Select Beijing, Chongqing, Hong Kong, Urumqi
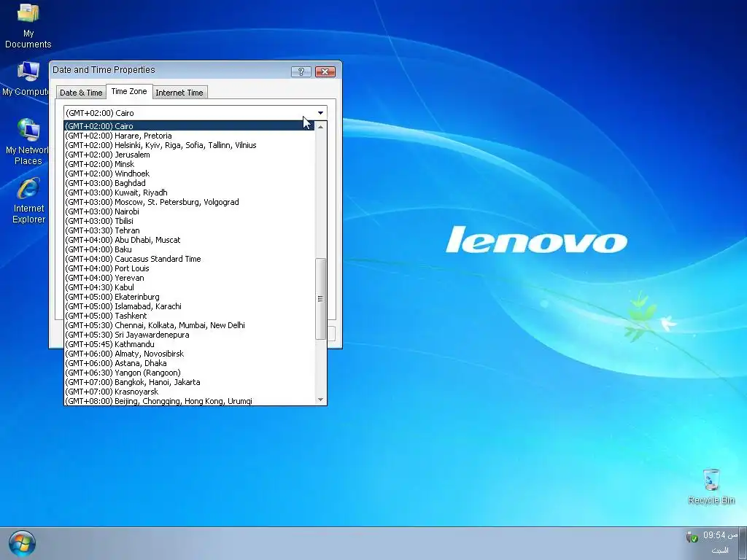Image resolution: width=747 pixels, height=560 pixels. (x=189, y=401)
